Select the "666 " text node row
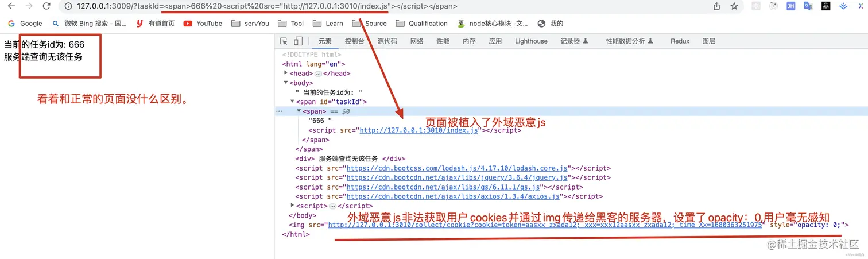 tap(320, 121)
